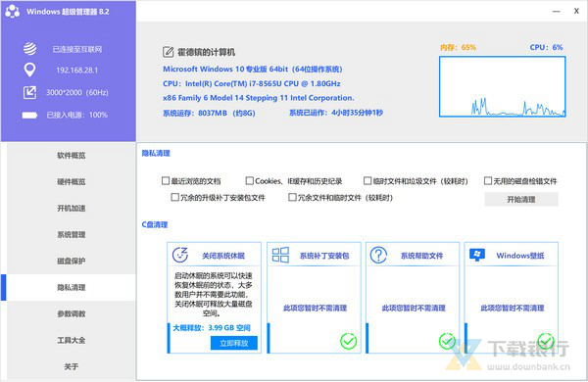Click the 系统帮助文件 card title
The height and width of the screenshot is (382, 588).
(x=421, y=256)
